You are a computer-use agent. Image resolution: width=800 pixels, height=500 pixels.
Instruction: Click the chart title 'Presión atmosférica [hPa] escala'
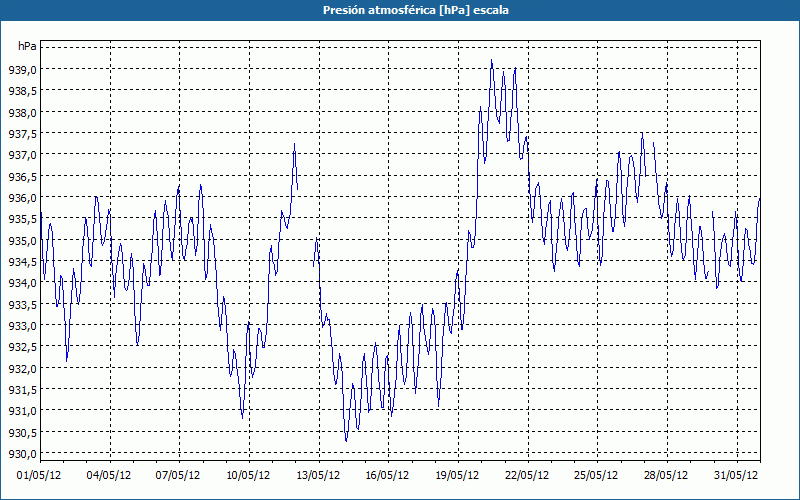click(416, 10)
